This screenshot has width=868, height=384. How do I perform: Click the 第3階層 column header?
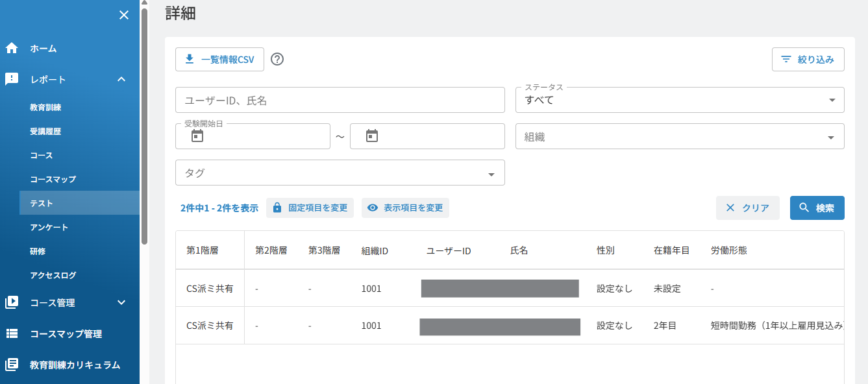[x=324, y=250]
